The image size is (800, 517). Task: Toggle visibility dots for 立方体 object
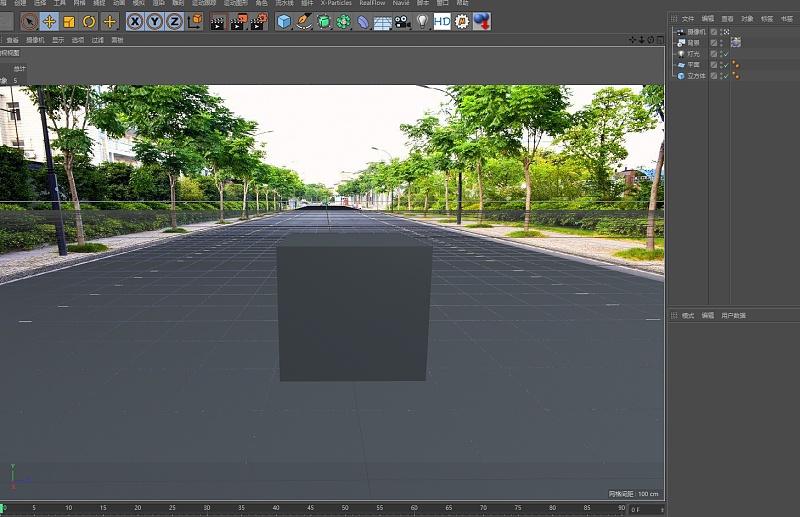tap(722, 75)
